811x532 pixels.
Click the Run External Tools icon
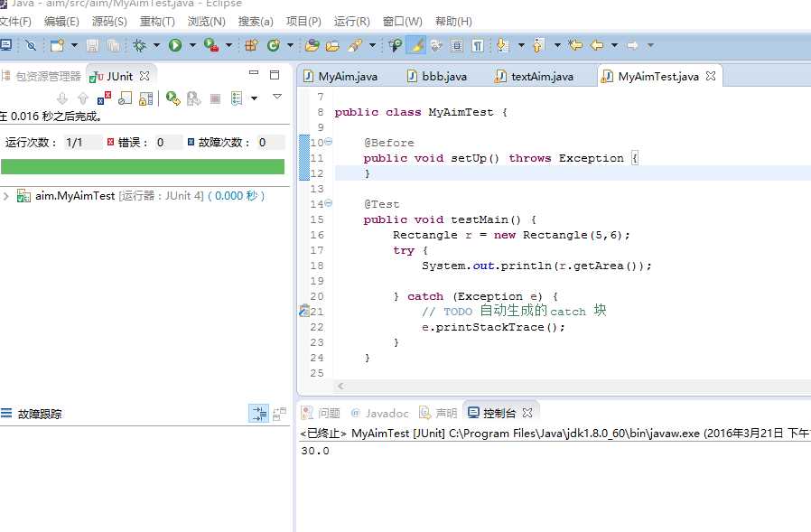click(x=211, y=45)
